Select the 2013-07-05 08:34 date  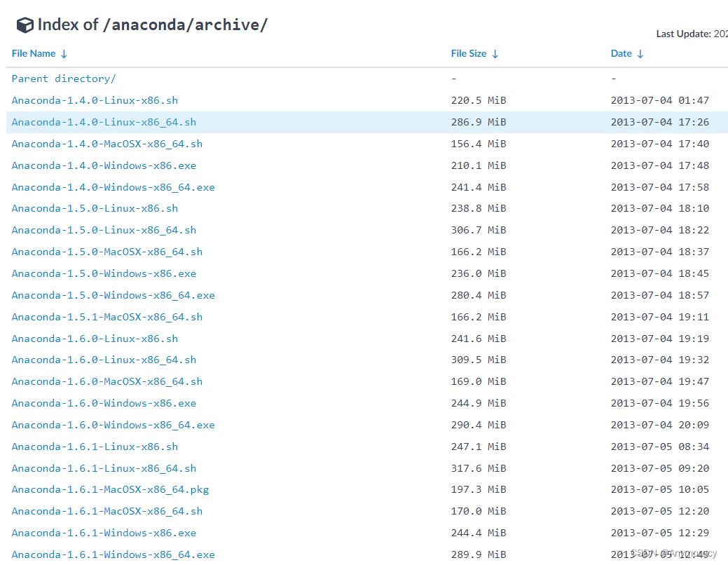click(660, 447)
